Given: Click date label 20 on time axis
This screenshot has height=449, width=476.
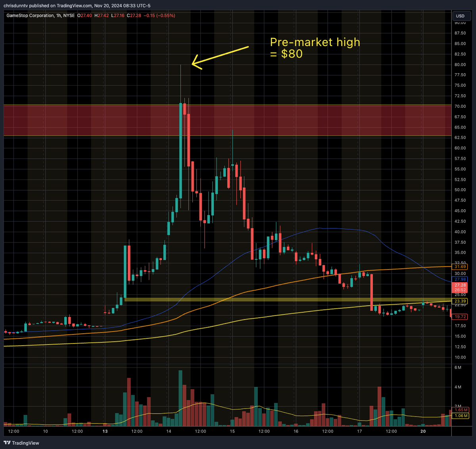Looking at the screenshot, I should (423, 431).
